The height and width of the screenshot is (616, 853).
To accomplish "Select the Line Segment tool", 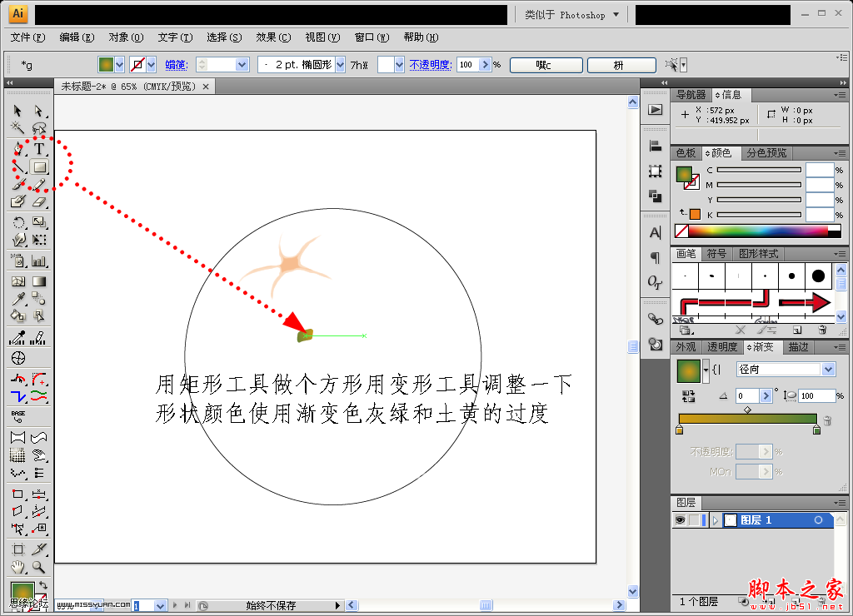I will coord(18,167).
